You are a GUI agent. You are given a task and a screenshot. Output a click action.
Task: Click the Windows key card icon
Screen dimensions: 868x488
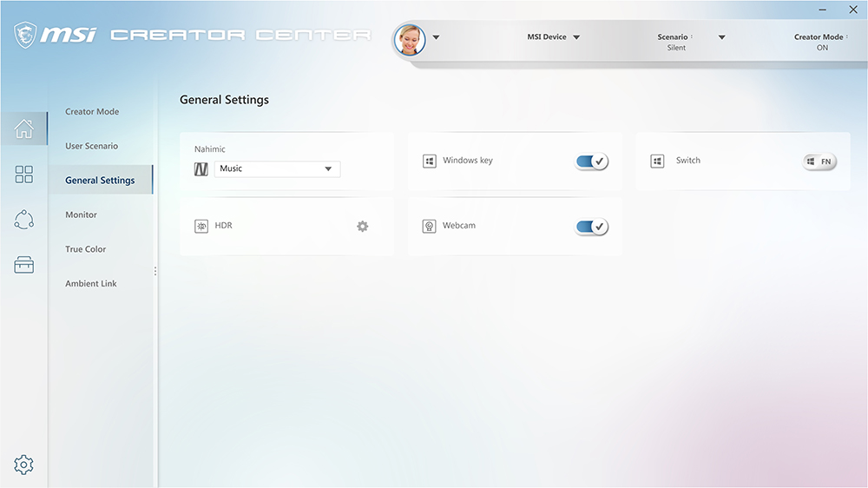[x=430, y=162]
